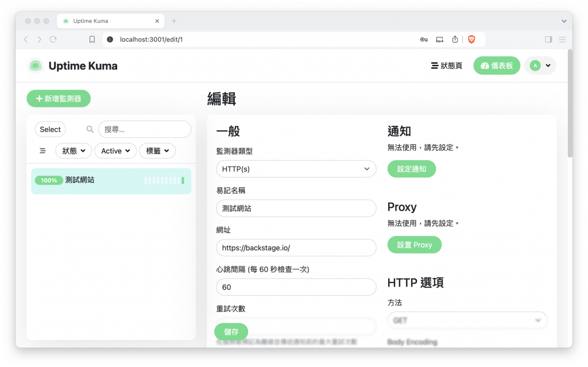Toggle the browser sidebar panel icon
This screenshot has width=588, height=367.
548,40
